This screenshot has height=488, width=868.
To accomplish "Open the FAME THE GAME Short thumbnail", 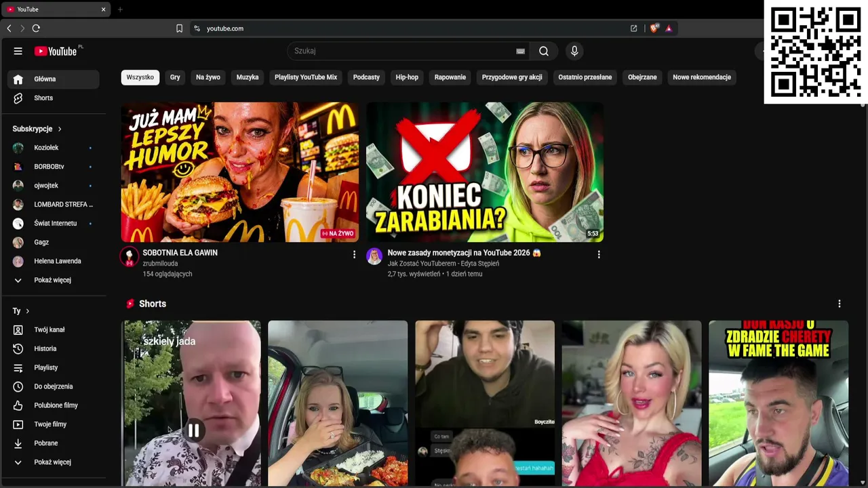I will click(778, 403).
